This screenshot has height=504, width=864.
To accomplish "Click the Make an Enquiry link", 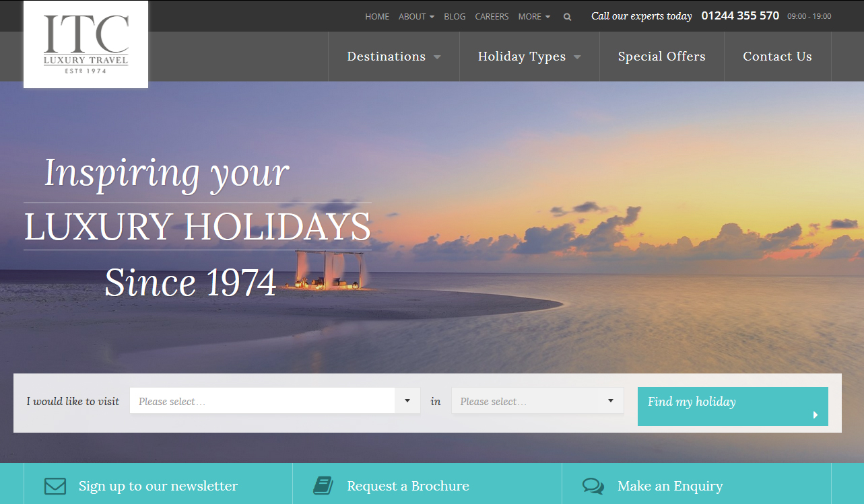I will 670,486.
